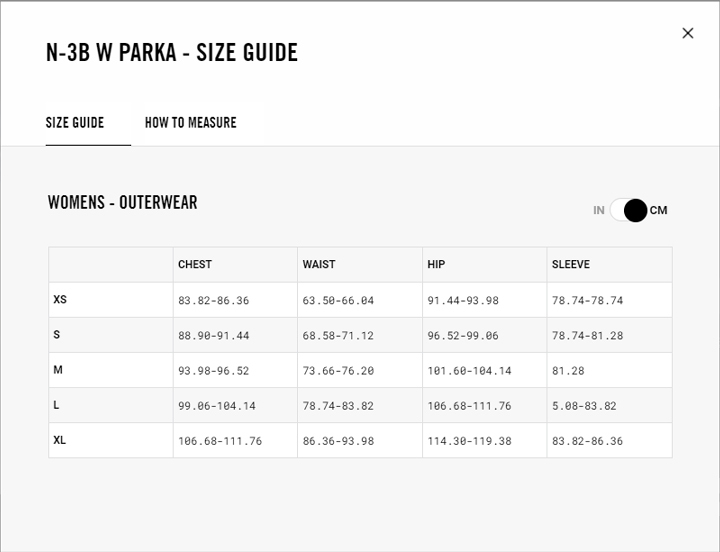Select the S size row label

point(57,335)
